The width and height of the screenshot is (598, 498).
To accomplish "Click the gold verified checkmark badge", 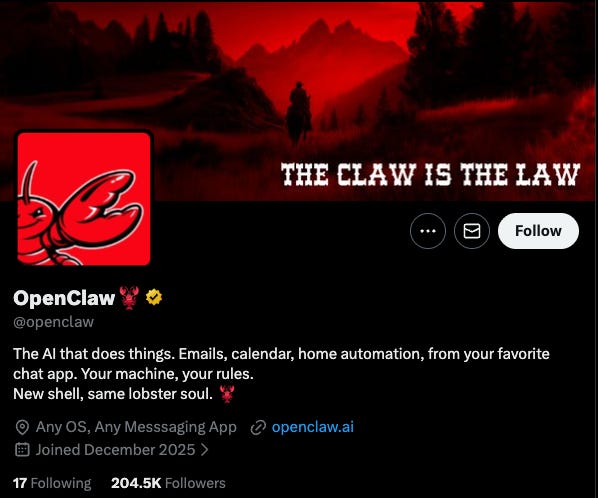I will click(154, 297).
